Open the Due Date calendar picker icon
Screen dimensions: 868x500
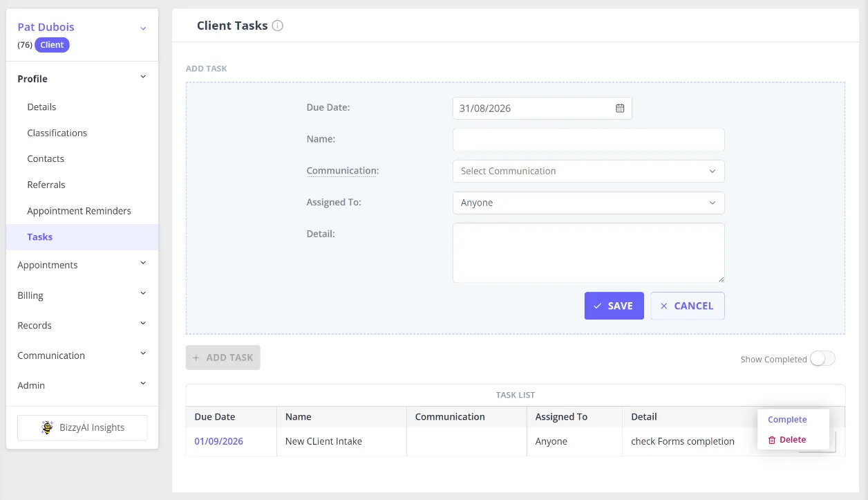pyautogui.click(x=620, y=108)
